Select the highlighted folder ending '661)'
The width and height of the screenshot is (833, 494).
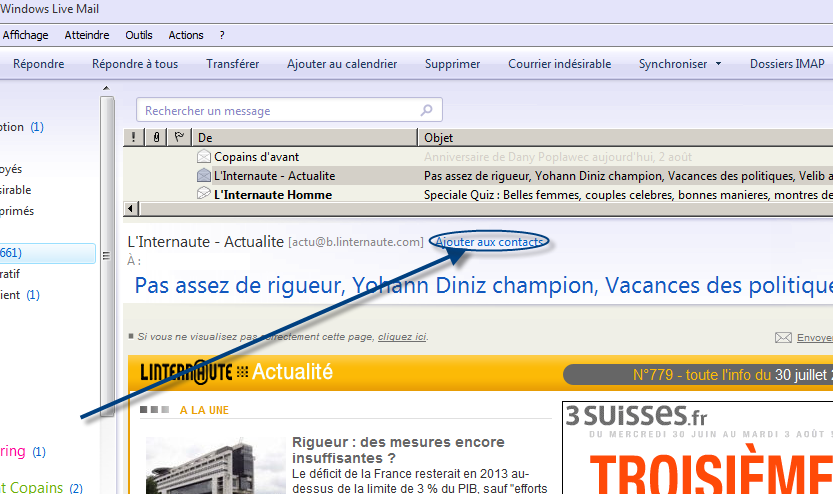[48, 253]
